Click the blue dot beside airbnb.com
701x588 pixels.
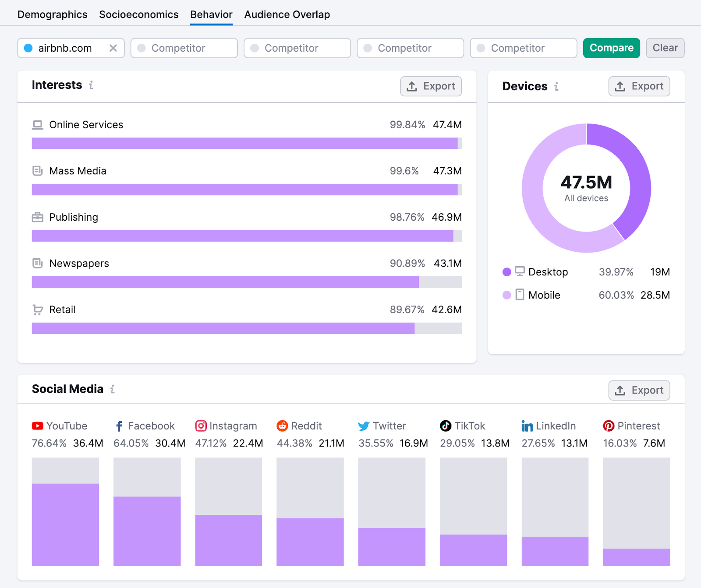tap(28, 48)
